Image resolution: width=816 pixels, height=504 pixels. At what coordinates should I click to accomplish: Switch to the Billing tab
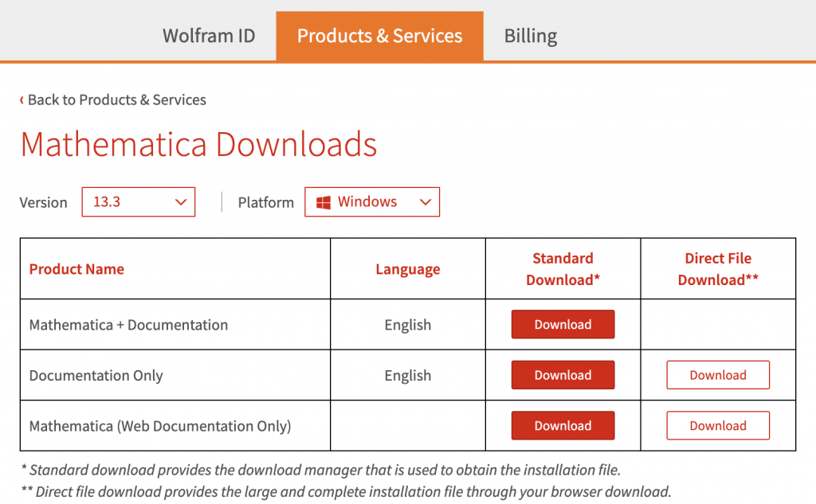(531, 36)
